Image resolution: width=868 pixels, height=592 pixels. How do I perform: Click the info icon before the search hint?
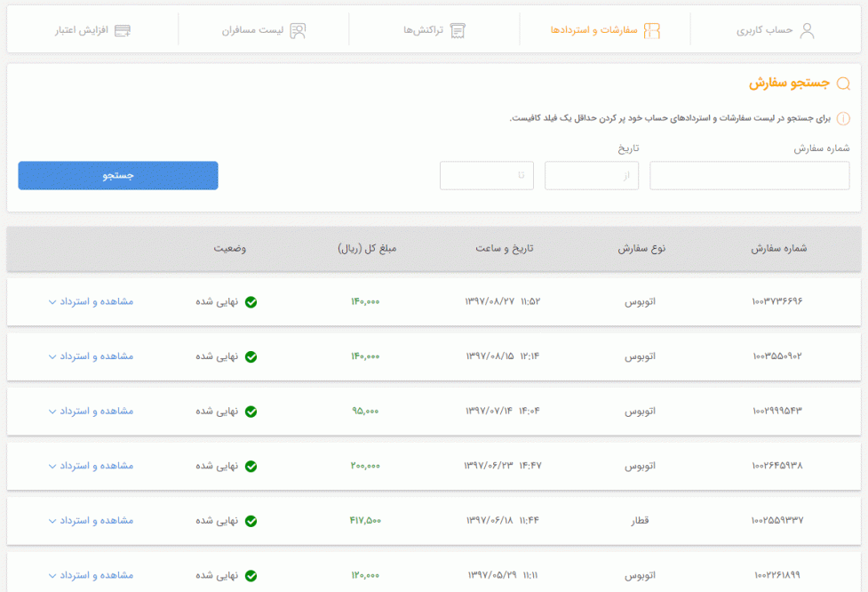click(843, 118)
